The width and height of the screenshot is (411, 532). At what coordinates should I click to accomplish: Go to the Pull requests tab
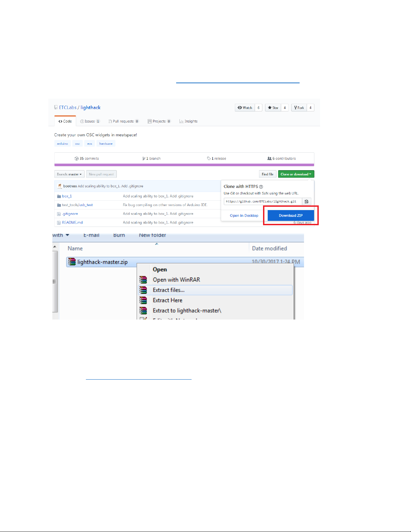click(x=123, y=122)
